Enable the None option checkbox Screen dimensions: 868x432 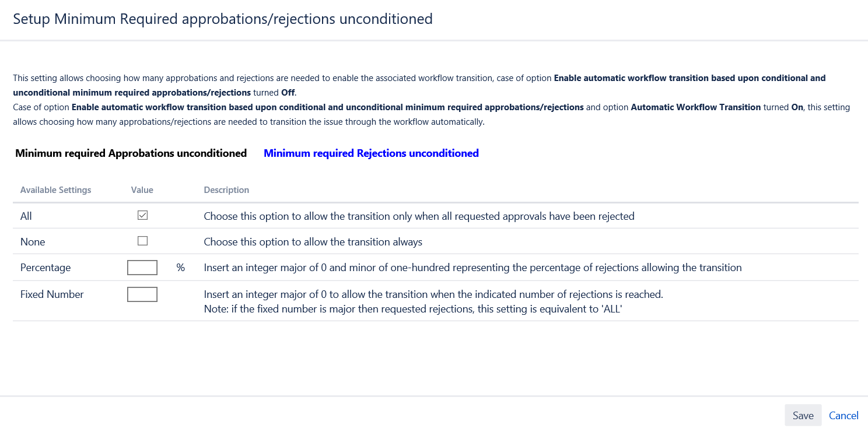(142, 241)
